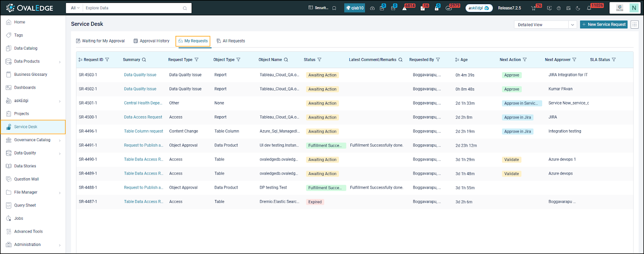This screenshot has width=644, height=254.
Task: Open the Data Access Request summary link
Action: coord(143,117)
